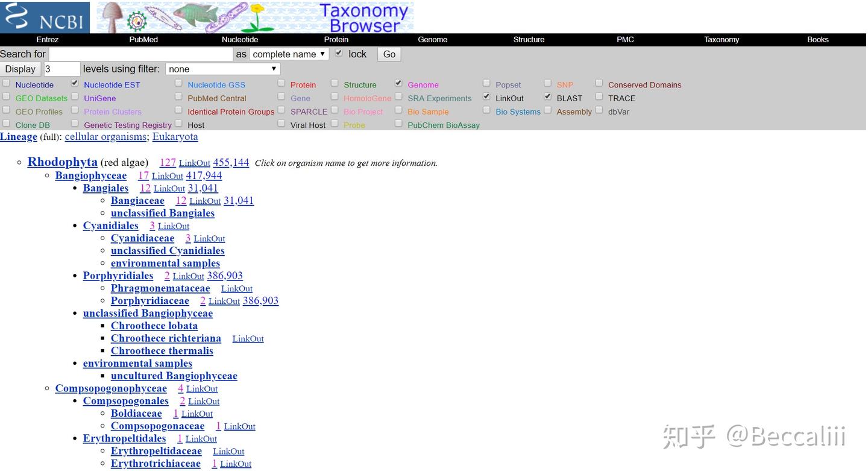Select the PubMed menu item
The width and height of the screenshot is (868, 471).
pyautogui.click(x=143, y=39)
